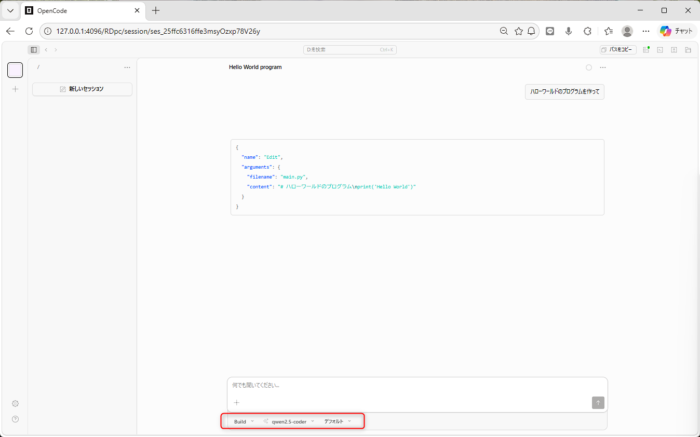700x437 pixels.
Task: Open the sidebar project options ellipsis
Action: [x=127, y=68]
